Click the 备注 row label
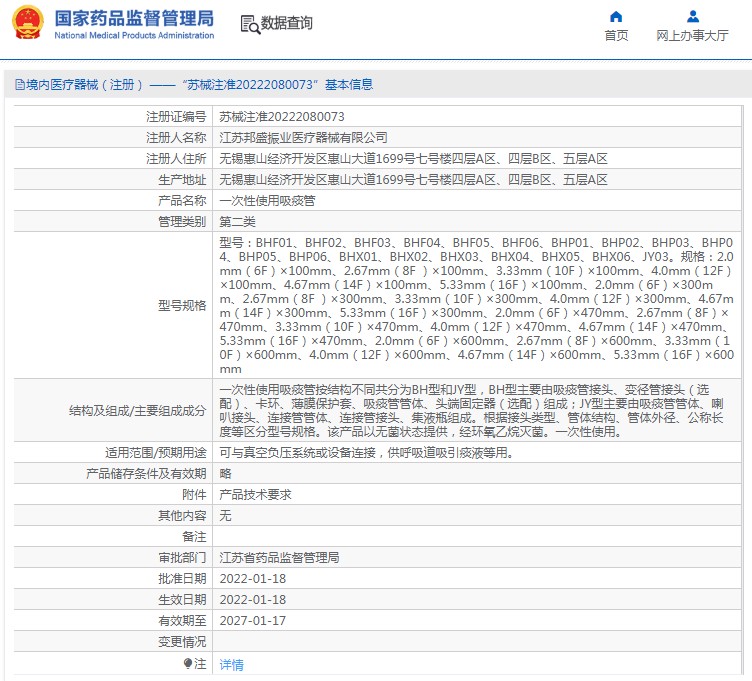 pos(194,537)
